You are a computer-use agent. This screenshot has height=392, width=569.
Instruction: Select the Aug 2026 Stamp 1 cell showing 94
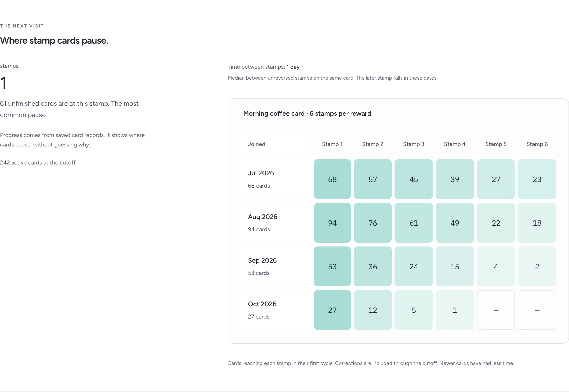(332, 223)
